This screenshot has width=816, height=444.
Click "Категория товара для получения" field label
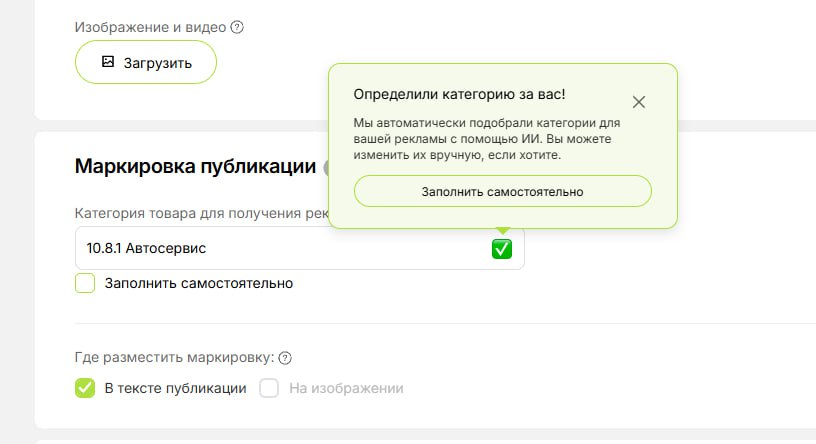(202, 213)
